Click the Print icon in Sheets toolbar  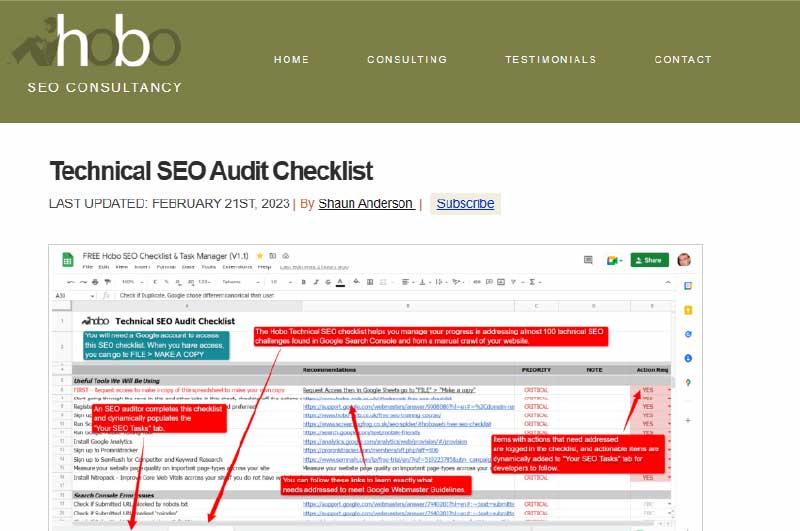pos(95,282)
